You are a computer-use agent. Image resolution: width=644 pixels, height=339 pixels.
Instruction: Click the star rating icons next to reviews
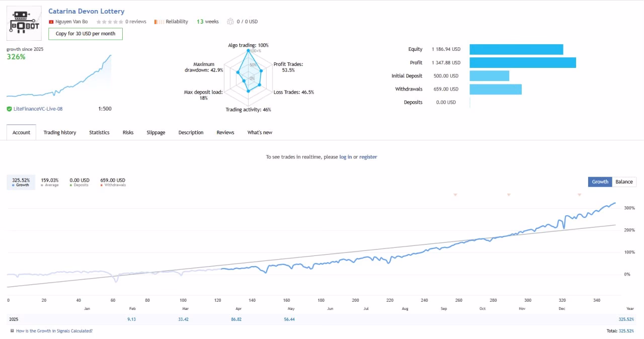(x=109, y=22)
